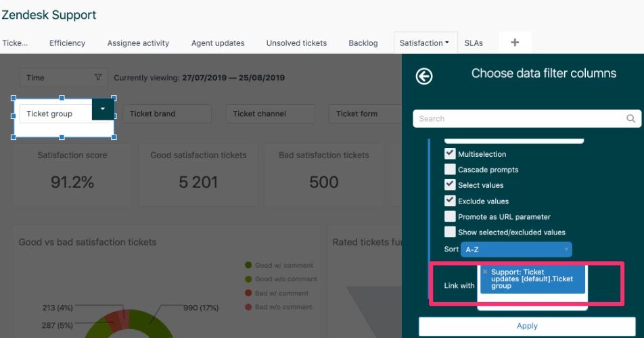Viewport: 644px width, 338px height.
Task: Toggle Bad w/o comment legend item
Action: (x=279, y=307)
